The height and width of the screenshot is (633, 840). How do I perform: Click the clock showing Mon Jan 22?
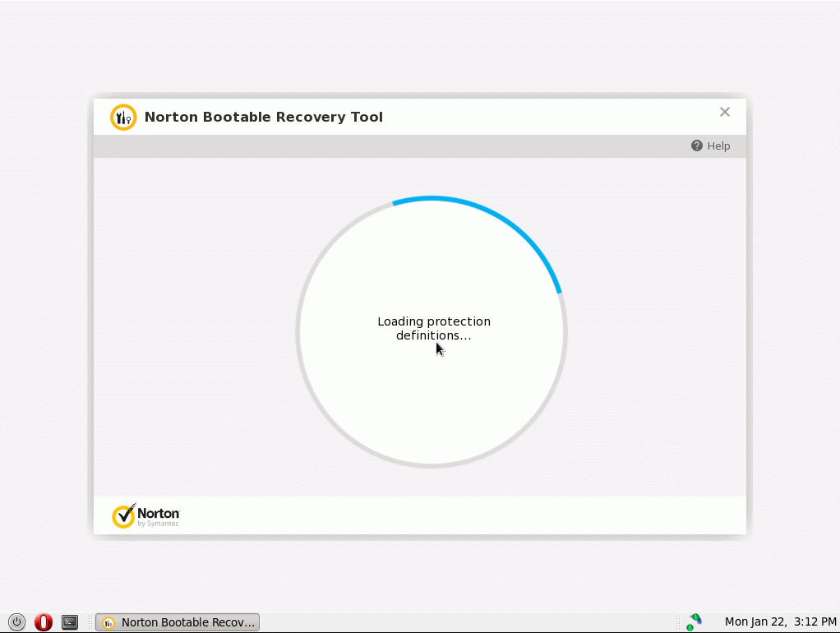pos(781,621)
